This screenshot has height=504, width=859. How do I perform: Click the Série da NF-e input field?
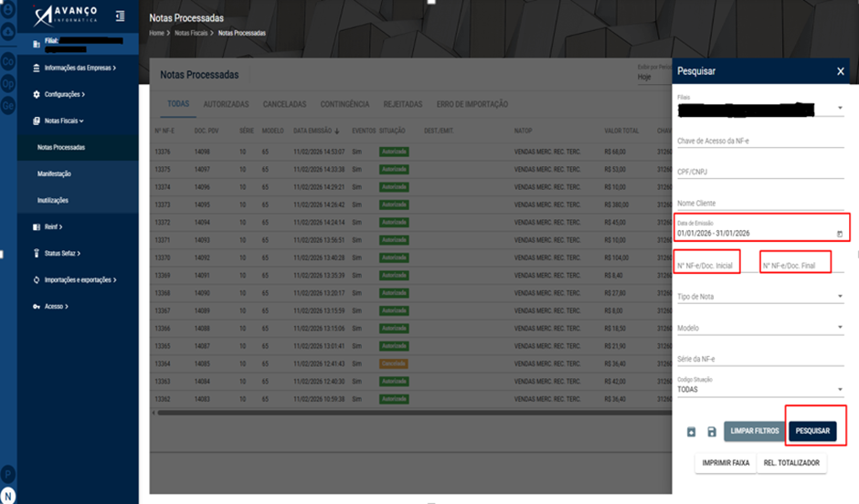[760, 359]
